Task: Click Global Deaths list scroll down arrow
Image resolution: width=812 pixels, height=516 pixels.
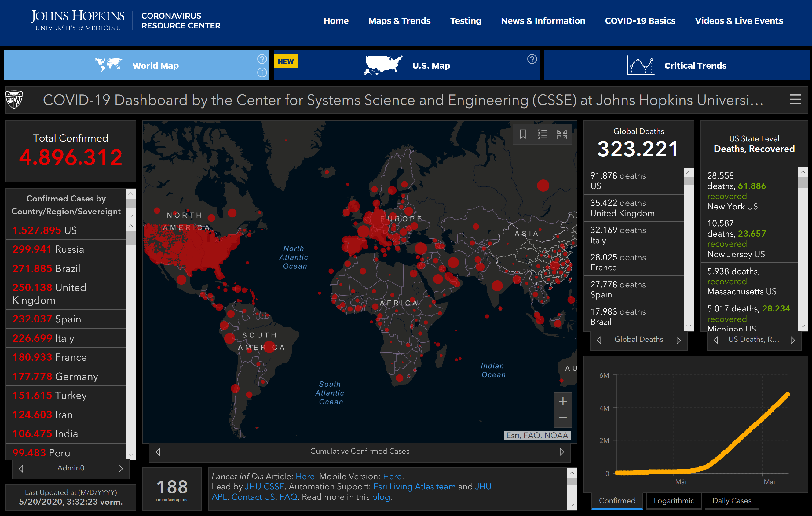Action: coord(689,326)
